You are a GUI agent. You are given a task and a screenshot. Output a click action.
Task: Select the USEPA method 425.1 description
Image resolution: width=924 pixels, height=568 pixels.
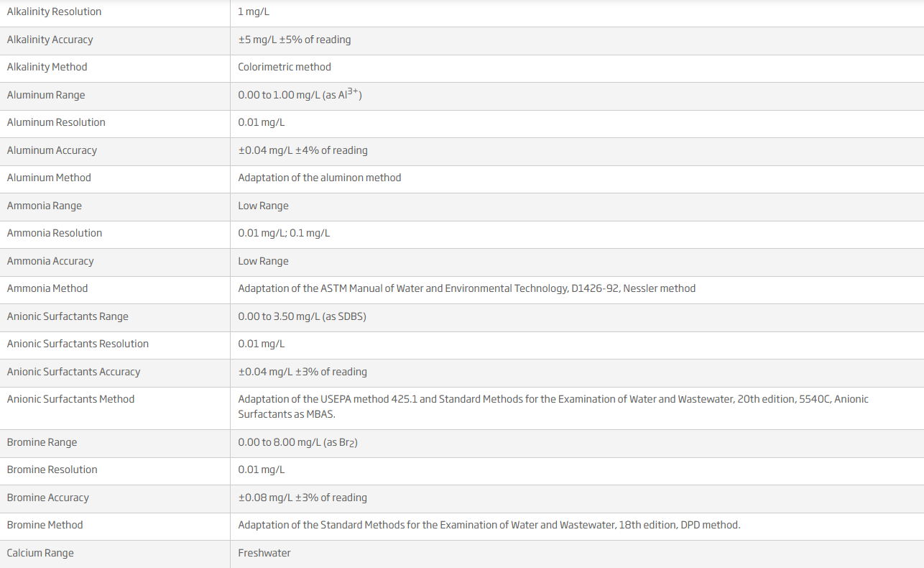coord(553,406)
